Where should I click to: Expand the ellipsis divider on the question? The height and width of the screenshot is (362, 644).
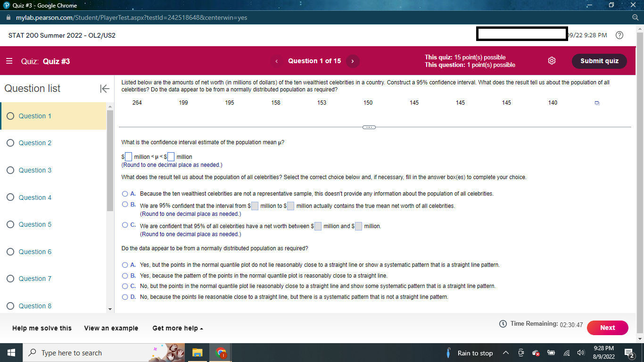[x=369, y=127]
